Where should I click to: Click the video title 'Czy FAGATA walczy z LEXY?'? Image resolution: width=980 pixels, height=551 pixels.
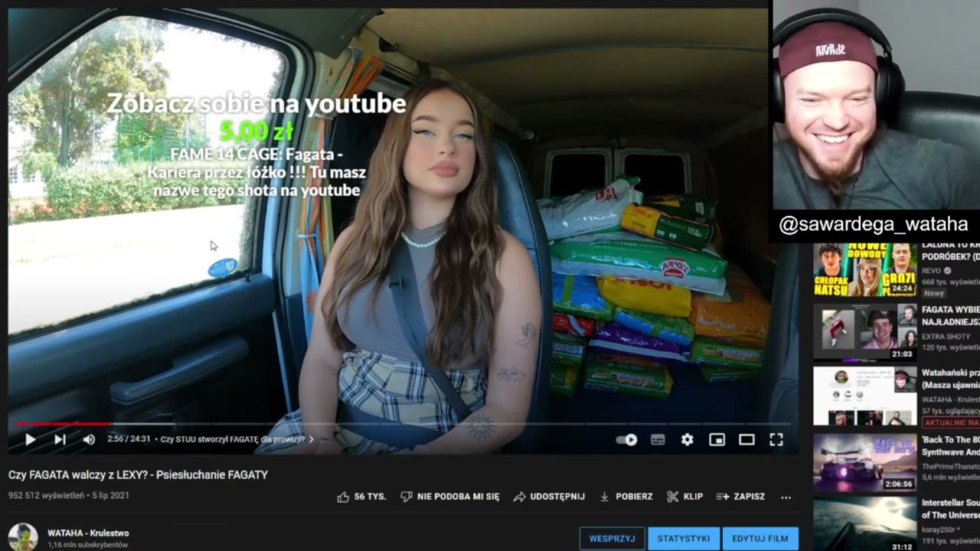[138, 474]
